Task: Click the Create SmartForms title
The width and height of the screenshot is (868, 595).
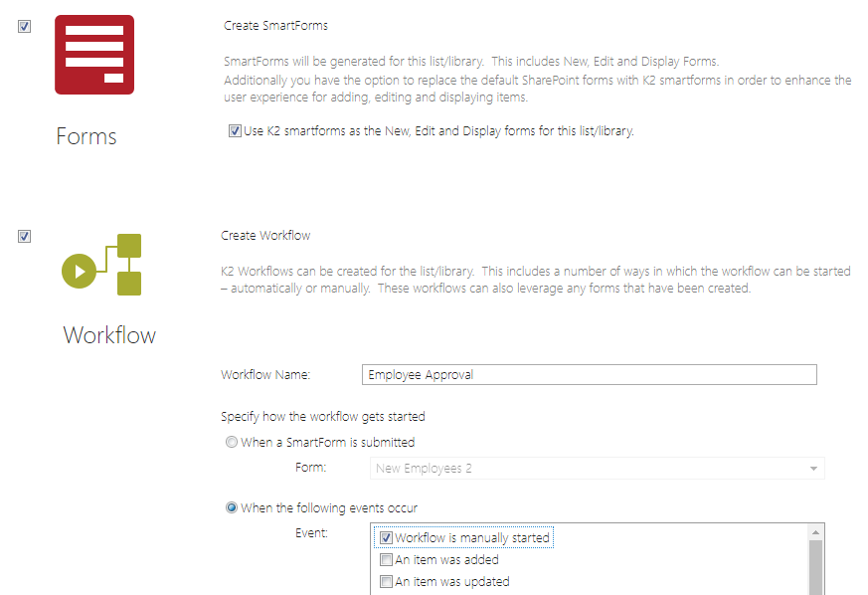Action: pyautogui.click(x=275, y=26)
